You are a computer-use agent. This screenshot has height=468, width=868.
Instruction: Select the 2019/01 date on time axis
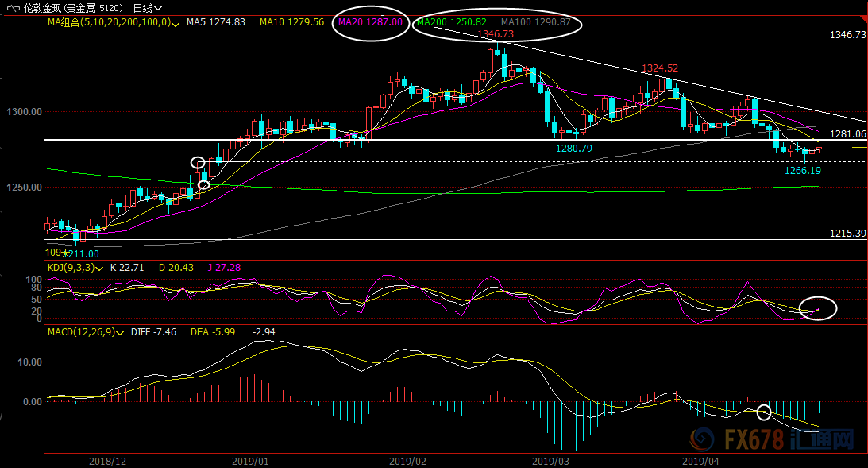coord(250,460)
